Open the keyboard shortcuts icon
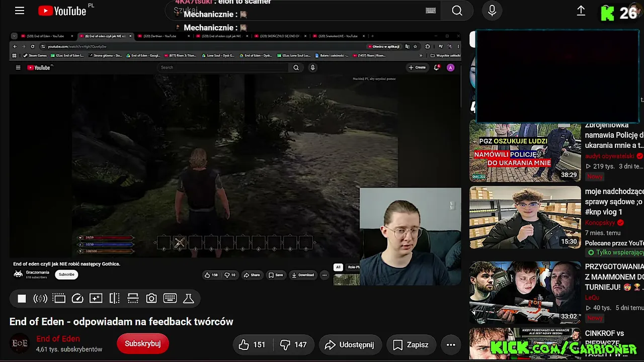 [170, 299]
